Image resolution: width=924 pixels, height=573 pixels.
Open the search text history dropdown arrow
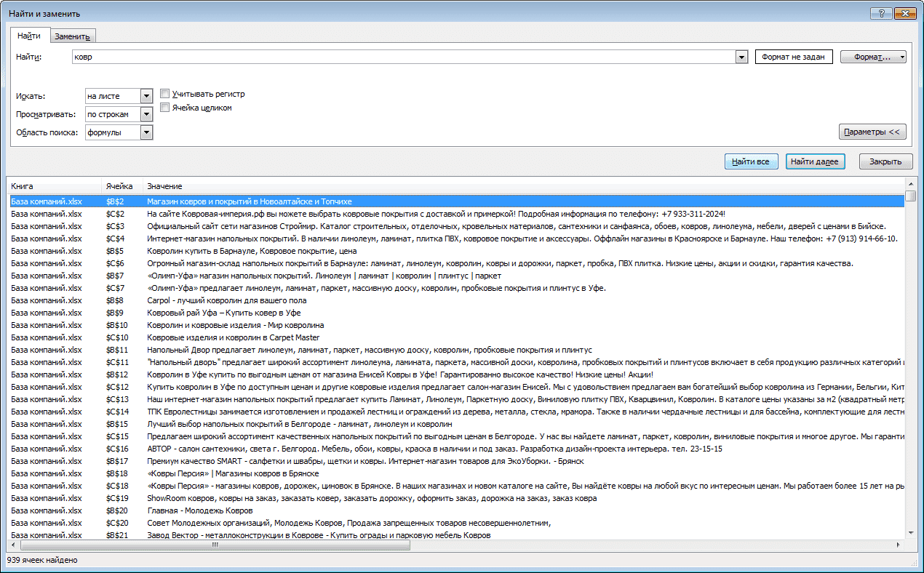(x=741, y=57)
